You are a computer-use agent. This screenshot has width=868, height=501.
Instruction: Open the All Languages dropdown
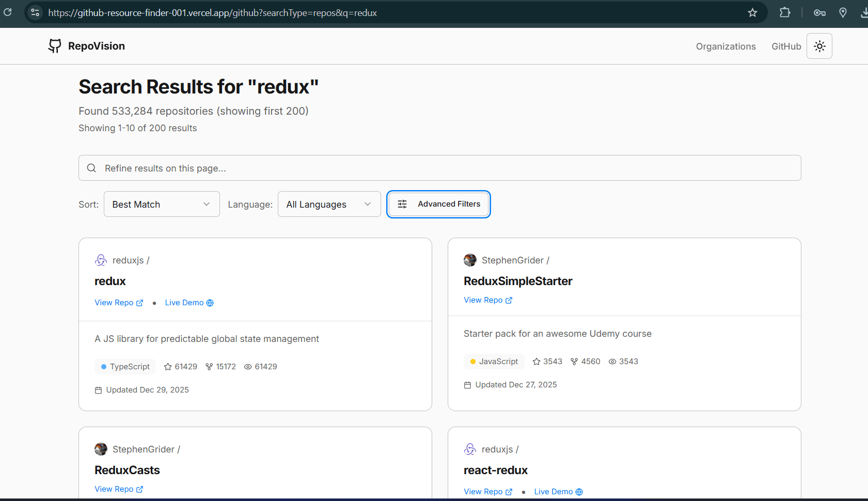[329, 204]
